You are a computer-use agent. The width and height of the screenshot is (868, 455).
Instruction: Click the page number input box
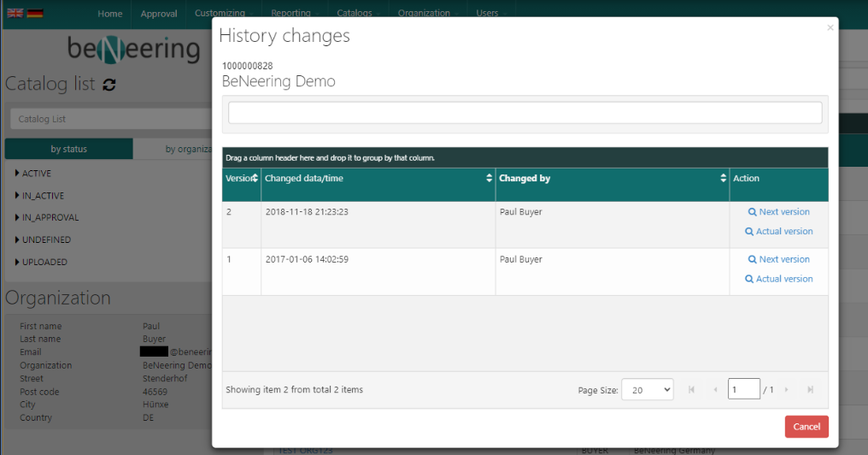pyautogui.click(x=743, y=390)
